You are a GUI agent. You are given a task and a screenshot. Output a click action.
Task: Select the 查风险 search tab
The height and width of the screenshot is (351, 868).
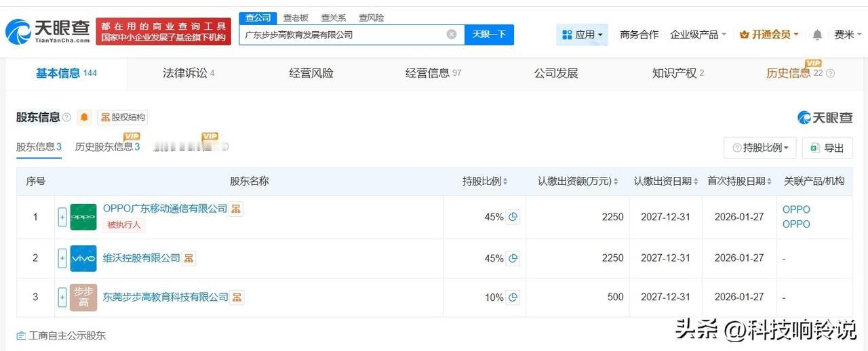[371, 18]
